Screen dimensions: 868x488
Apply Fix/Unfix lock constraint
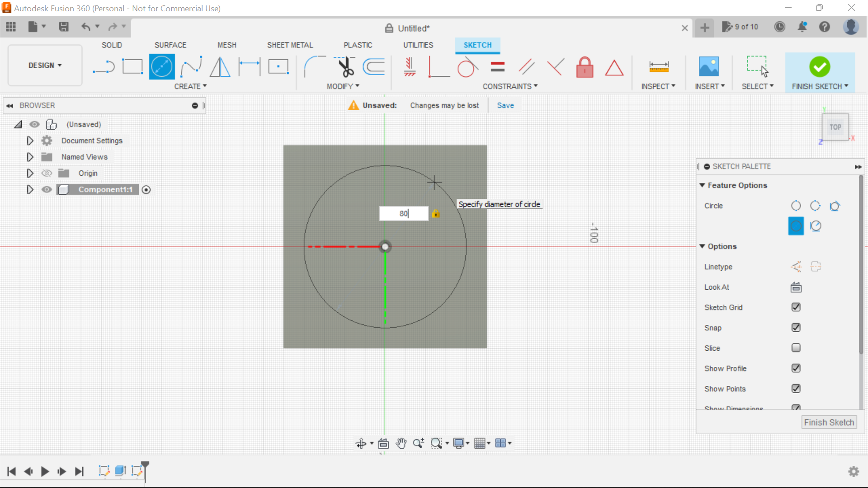click(585, 67)
